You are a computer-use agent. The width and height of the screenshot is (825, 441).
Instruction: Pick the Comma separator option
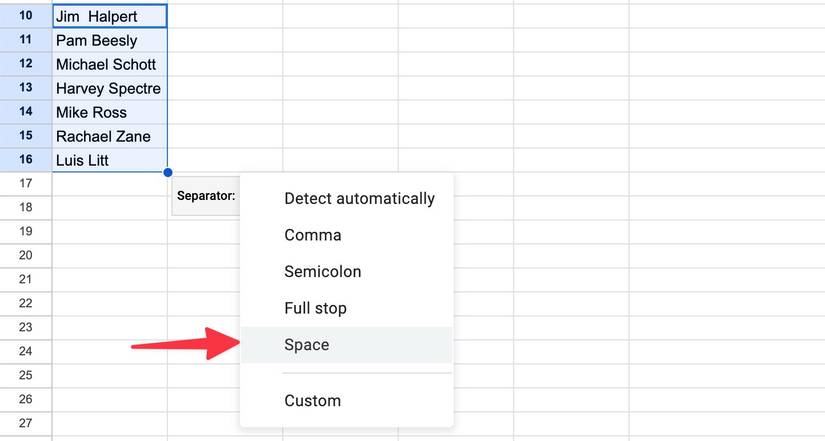point(313,236)
